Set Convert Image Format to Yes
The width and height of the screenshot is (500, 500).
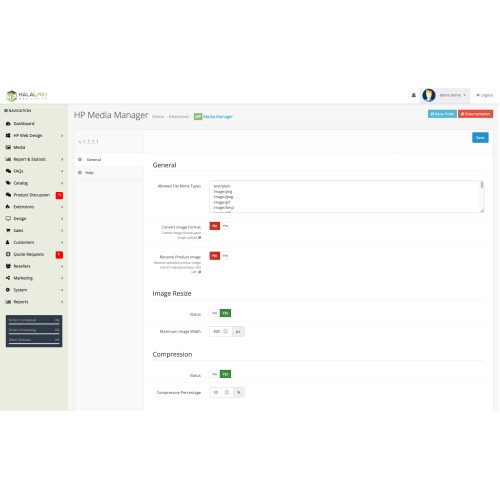226,226
